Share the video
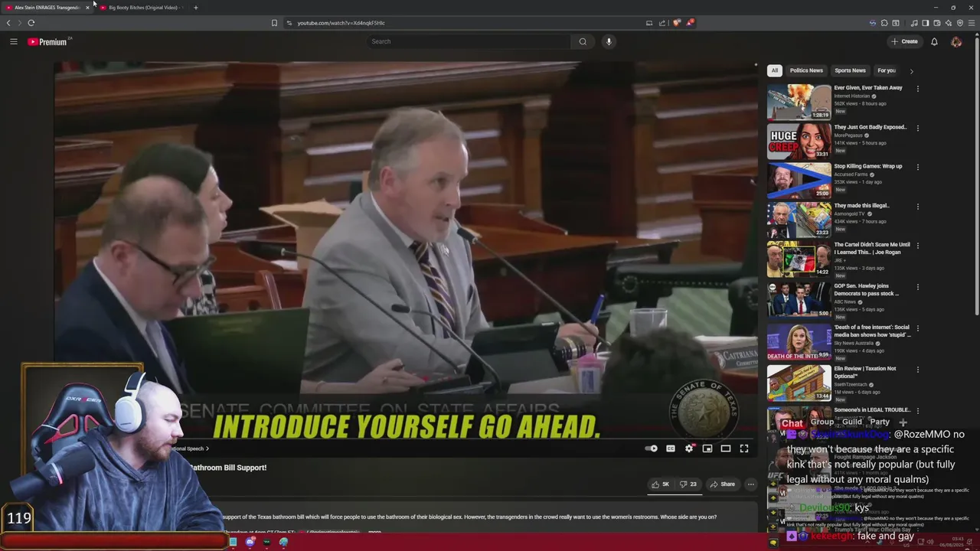The height and width of the screenshot is (551, 980). pos(722,484)
